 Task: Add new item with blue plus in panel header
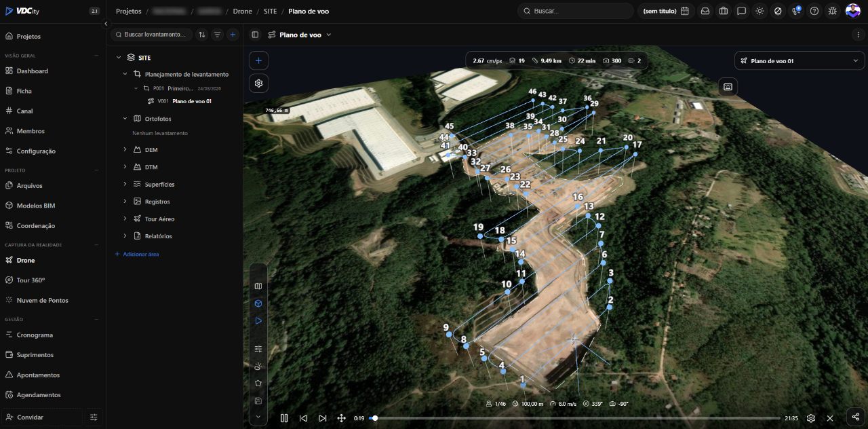[x=233, y=34]
